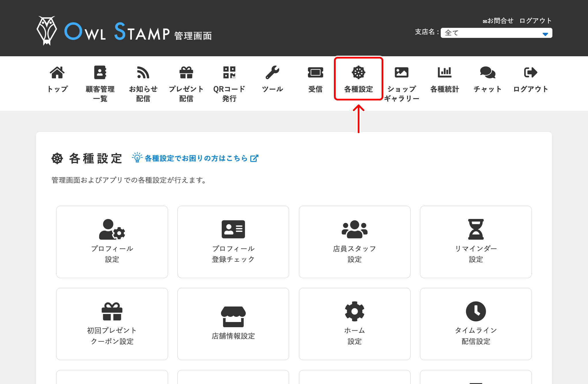Click the プロフィール設定 user-gear icon
The width and height of the screenshot is (588, 384).
[112, 229]
